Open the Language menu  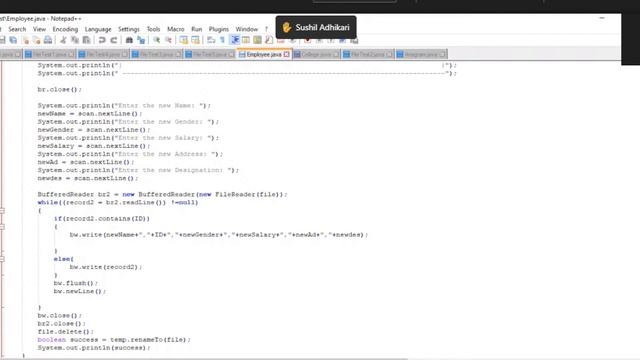[98, 29]
